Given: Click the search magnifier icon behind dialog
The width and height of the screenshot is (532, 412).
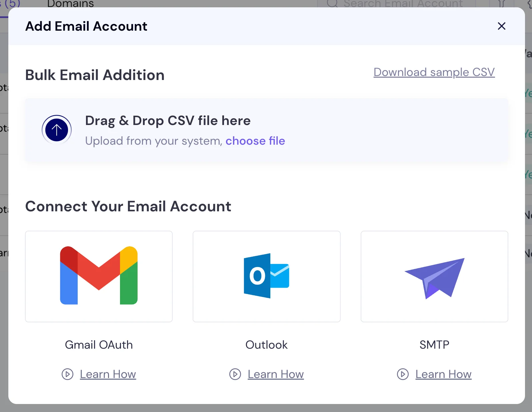Looking at the screenshot, I should [x=332, y=3].
